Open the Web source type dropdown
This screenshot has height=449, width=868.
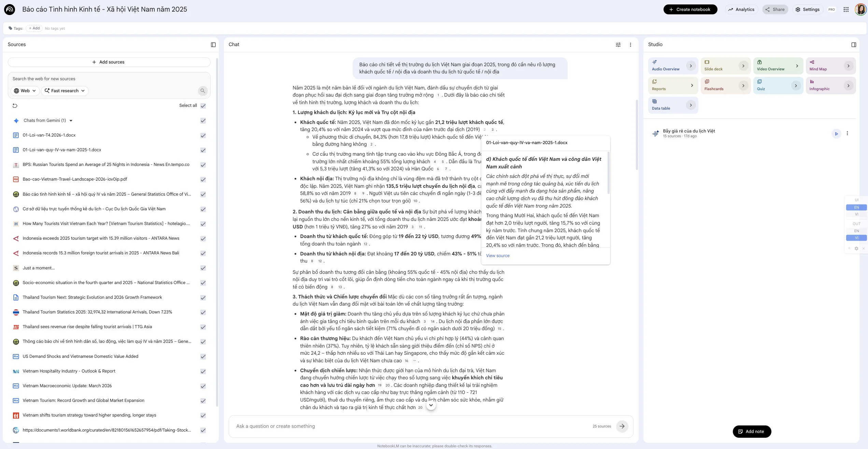coord(25,91)
